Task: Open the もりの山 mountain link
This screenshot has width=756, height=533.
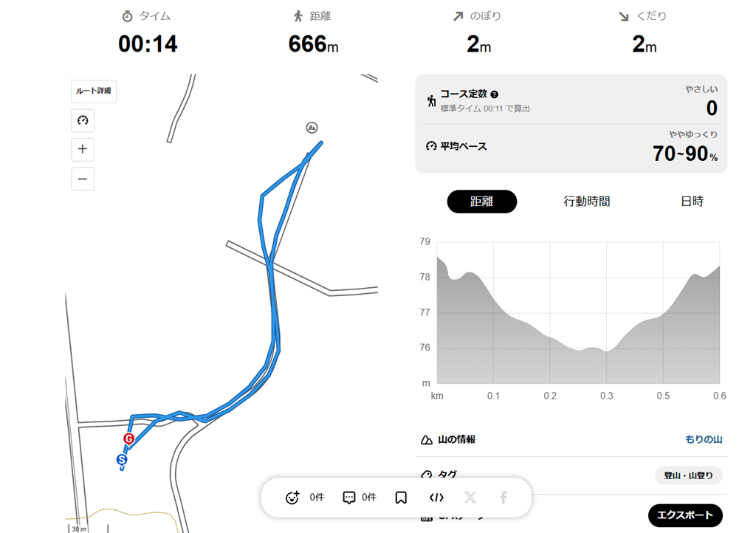Action: 704,439
